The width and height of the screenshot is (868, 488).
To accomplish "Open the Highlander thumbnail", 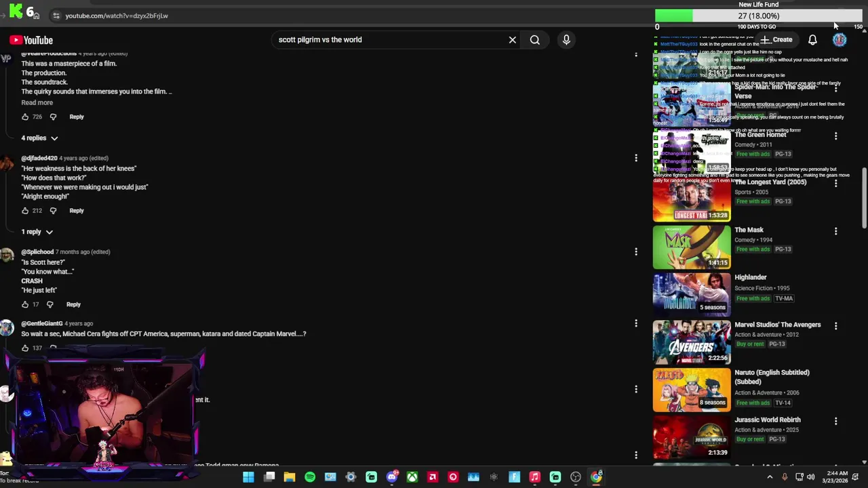I will pyautogui.click(x=692, y=295).
